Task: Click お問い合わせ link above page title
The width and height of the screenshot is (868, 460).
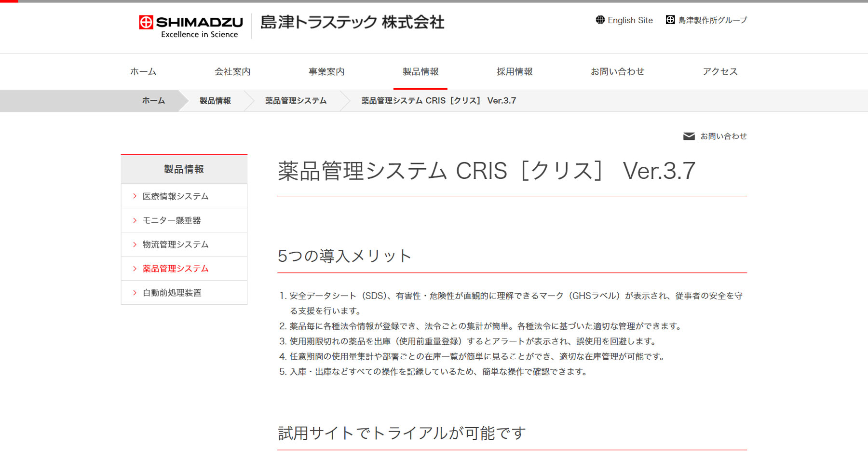Action: pos(723,136)
